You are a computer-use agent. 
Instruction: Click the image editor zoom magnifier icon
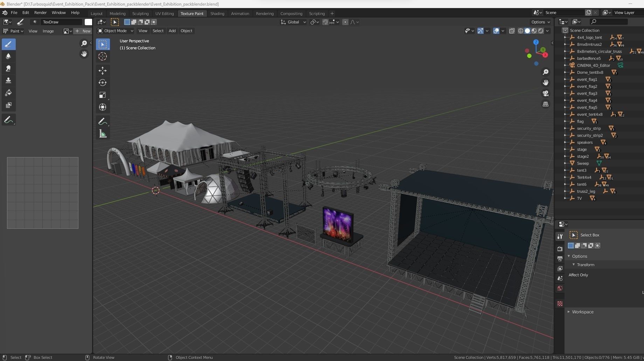coord(84,43)
